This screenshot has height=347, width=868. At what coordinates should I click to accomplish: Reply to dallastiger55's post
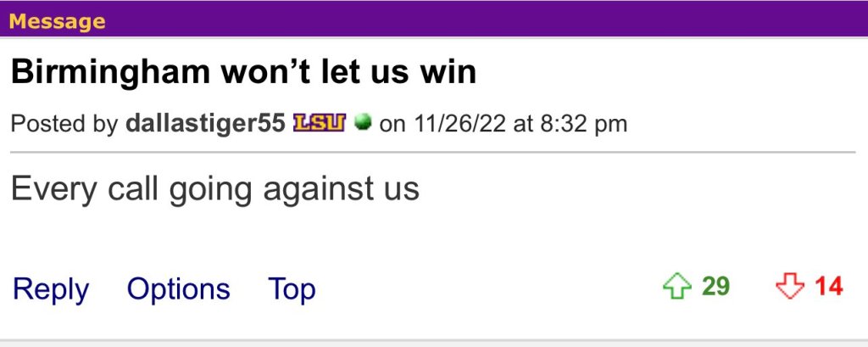point(51,289)
